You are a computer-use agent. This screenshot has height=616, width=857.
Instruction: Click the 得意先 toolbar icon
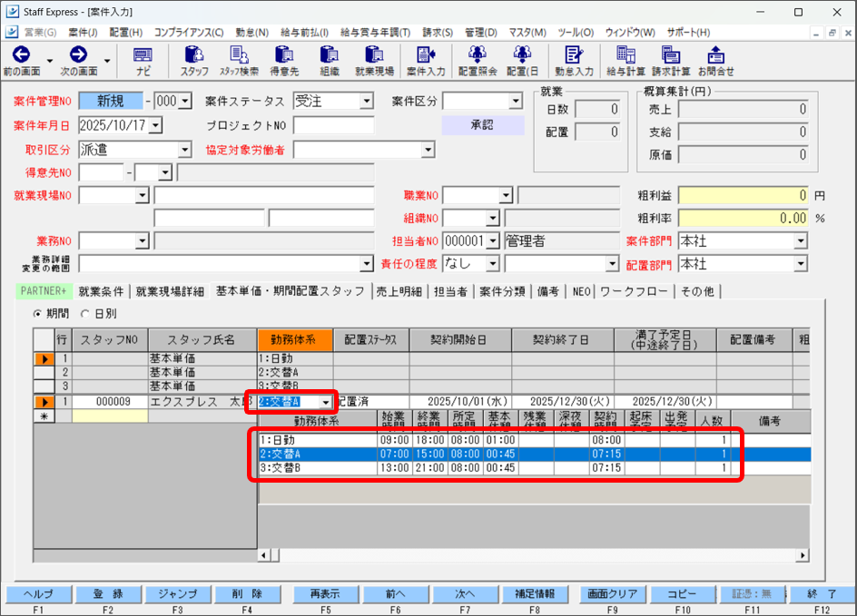pos(284,56)
